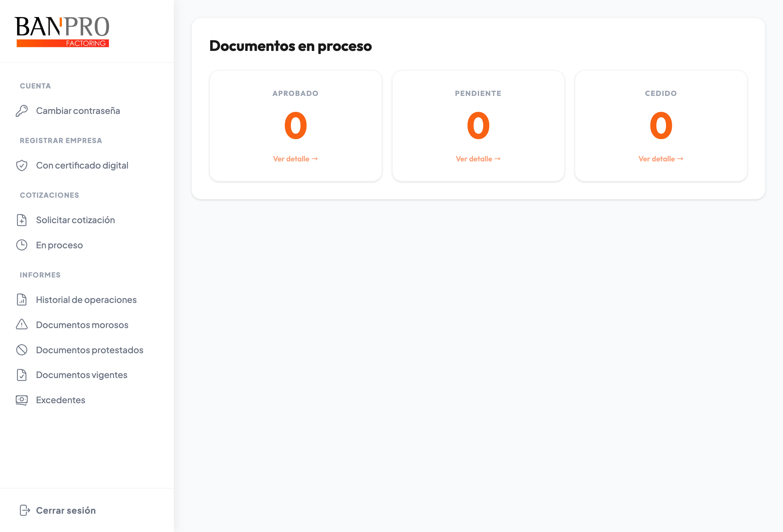Viewport: 783px width, 532px height.
Task: Go to Documentos morosos
Action: [x=82, y=325]
